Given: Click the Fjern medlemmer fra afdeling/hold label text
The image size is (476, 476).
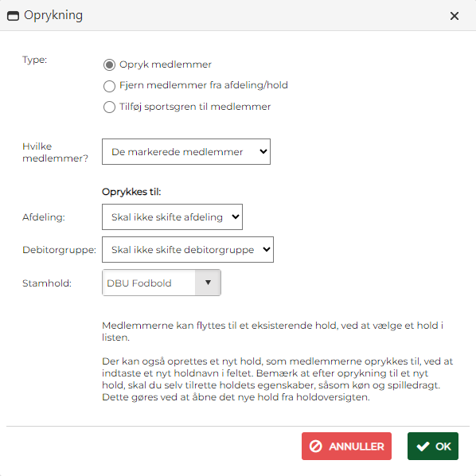Looking at the screenshot, I should pos(204,85).
